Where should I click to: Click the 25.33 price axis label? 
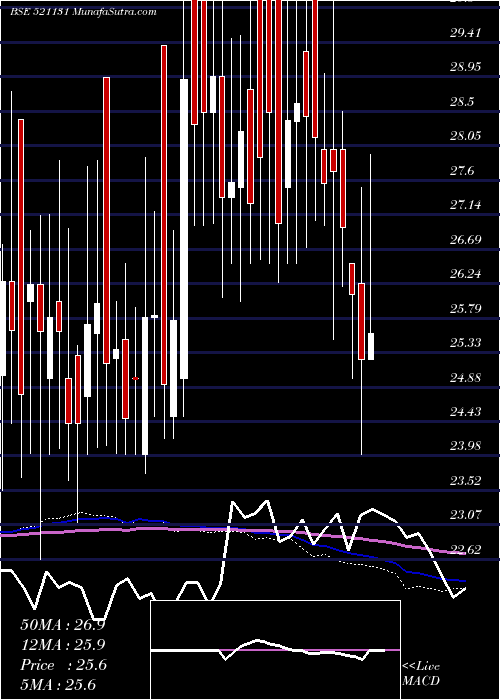466,343
